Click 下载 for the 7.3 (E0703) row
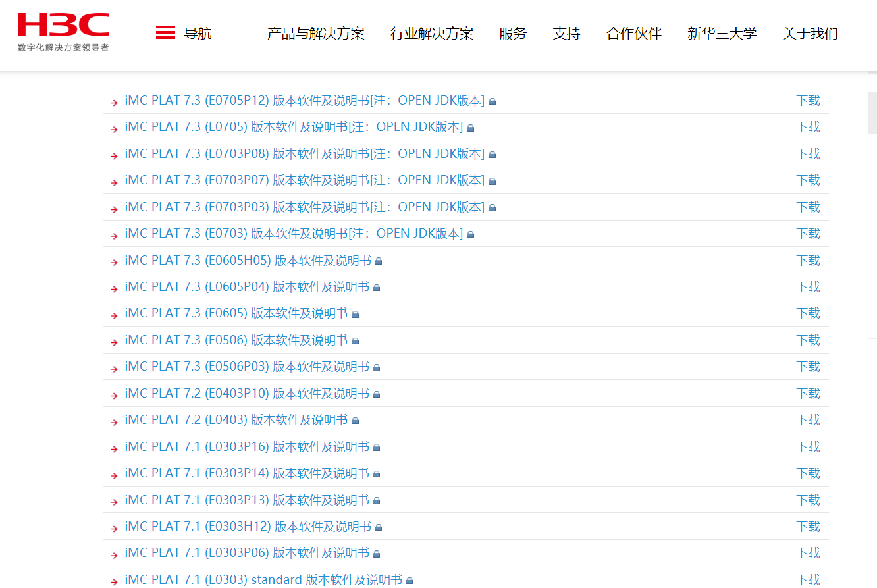This screenshot has width=877, height=588. pos(808,234)
